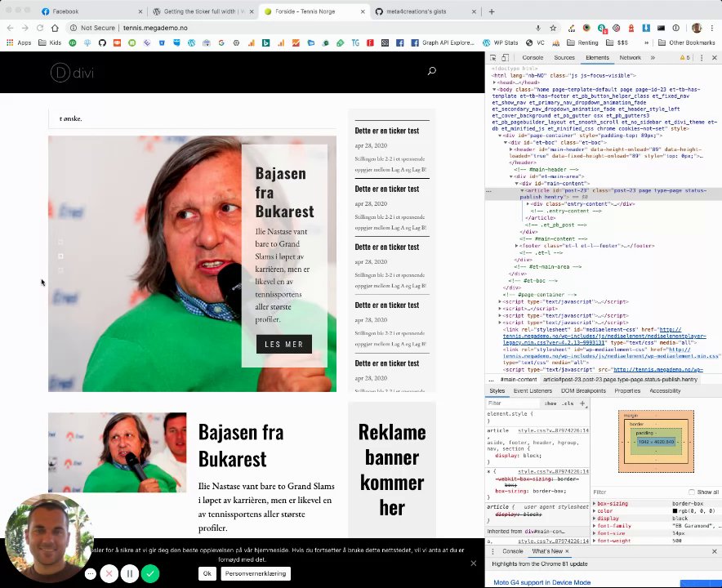Click the search magnifier icon in site header
The height and width of the screenshot is (588, 722).
(x=431, y=71)
